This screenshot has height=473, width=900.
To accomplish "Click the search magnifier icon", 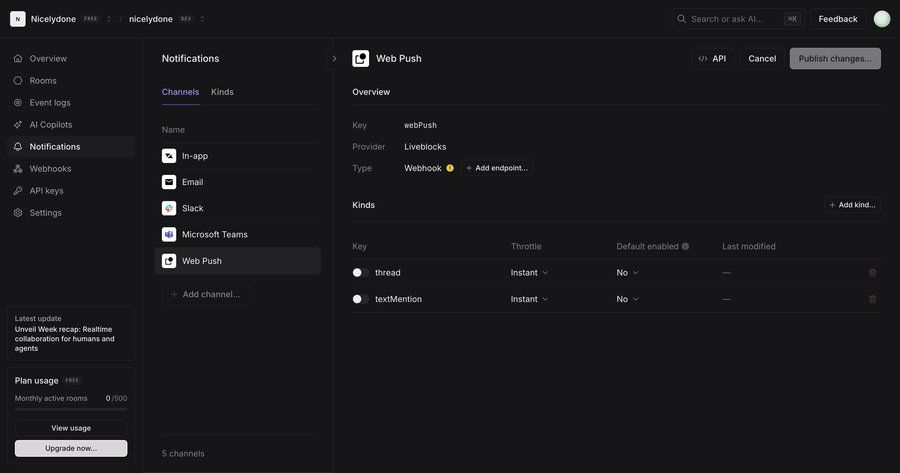I will [681, 19].
